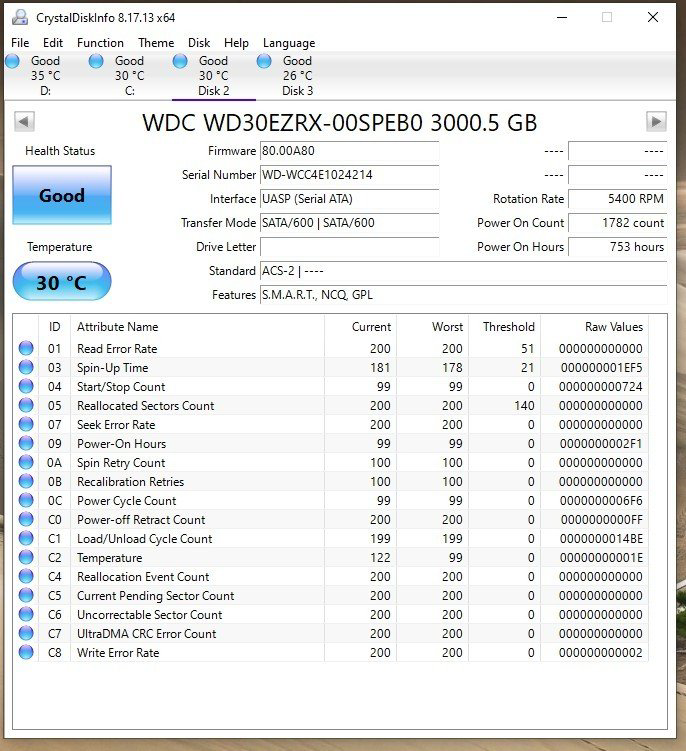Viewport: 686px width, 751px height.
Task: Open the Language menu
Action: point(289,43)
